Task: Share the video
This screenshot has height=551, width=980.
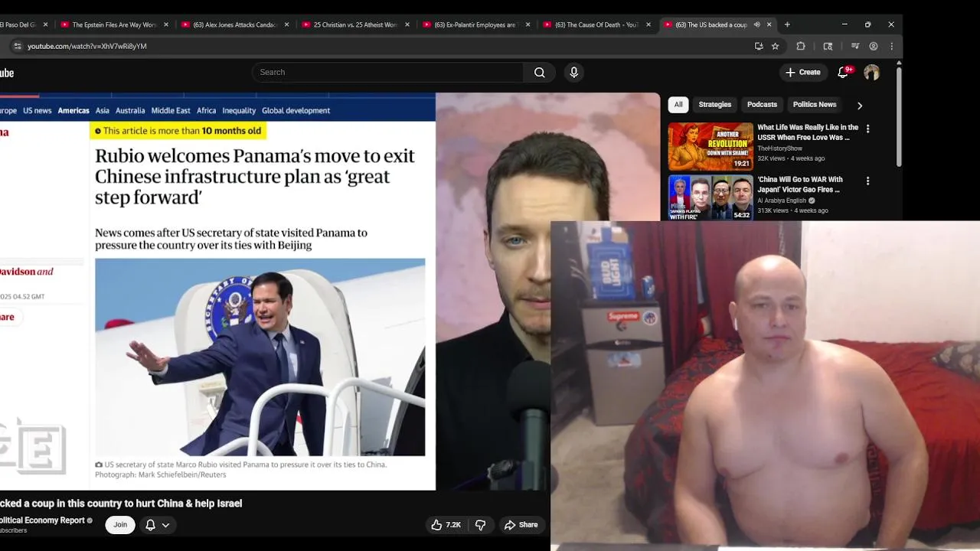Action: pyautogui.click(x=521, y=525)
